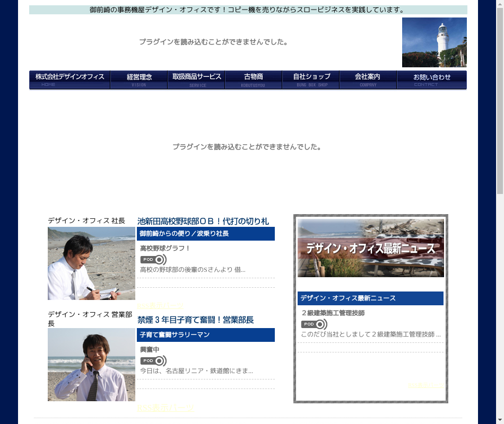The image size is (504, 424).
Task: Select the 会社案内 navigation item
Action: click(368, 79)
